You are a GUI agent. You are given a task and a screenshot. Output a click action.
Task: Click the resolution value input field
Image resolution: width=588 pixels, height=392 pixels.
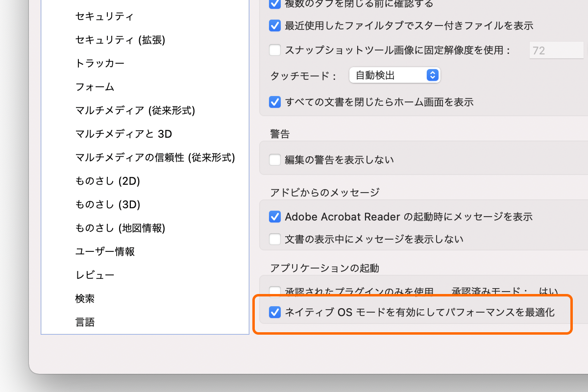point(556,50)
